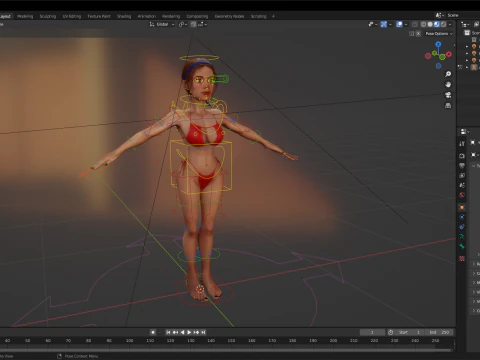This screenshot has width=480, height=360.
Task: Open the Compositing workspace tab
Action: coord(197,16)
